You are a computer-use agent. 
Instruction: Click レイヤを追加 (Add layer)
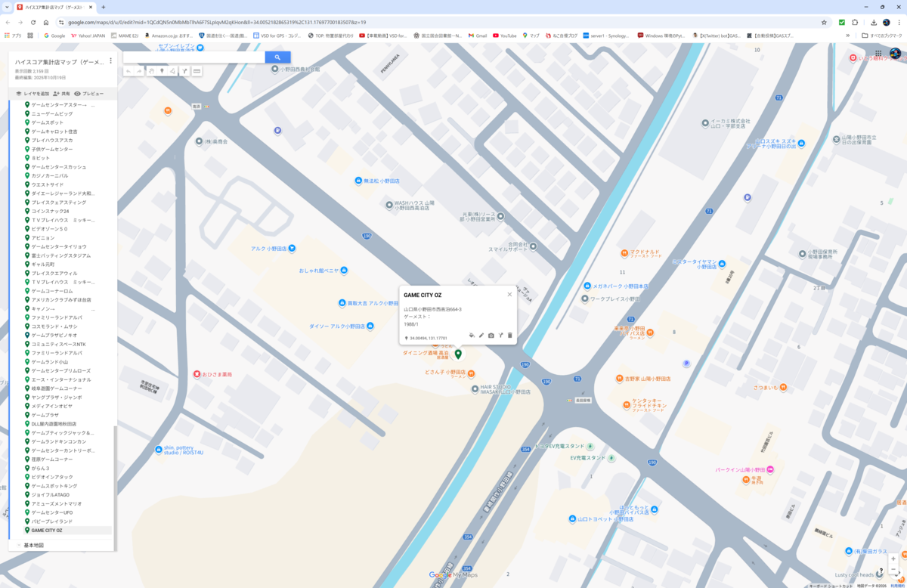[33, 93]
